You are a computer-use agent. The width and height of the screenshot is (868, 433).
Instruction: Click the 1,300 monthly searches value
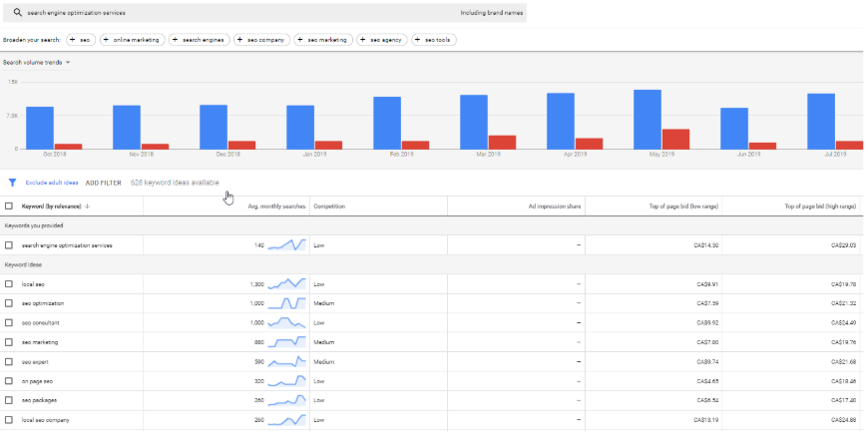tap(257, 284)
